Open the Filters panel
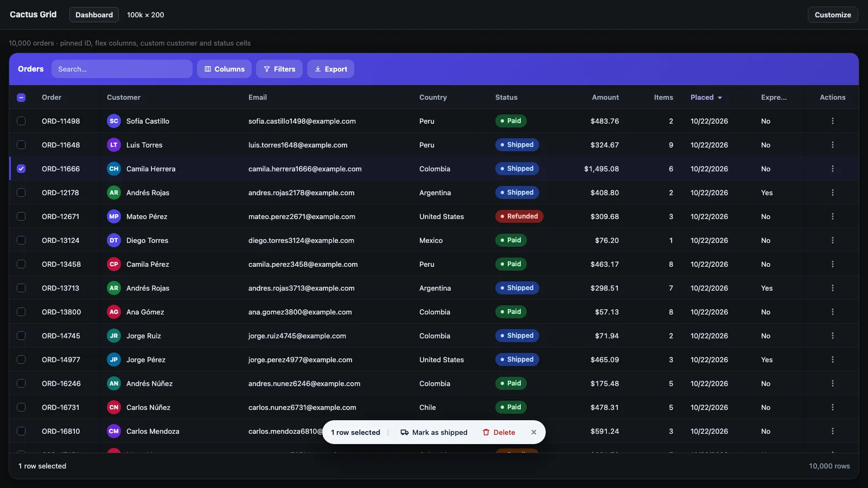This screenshot has height=488, width=868. click(x=279, y=69)
